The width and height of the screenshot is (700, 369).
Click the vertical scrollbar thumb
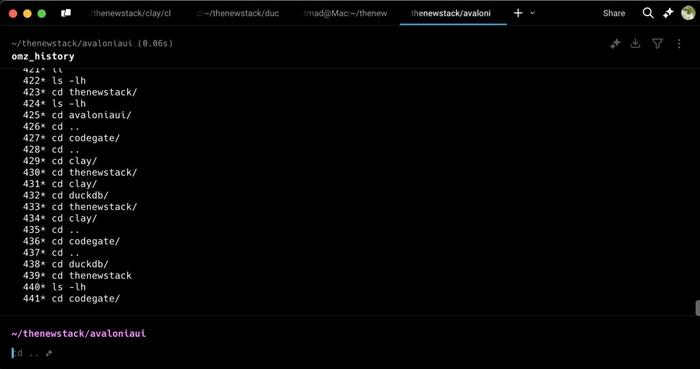(x=697, y=308)
